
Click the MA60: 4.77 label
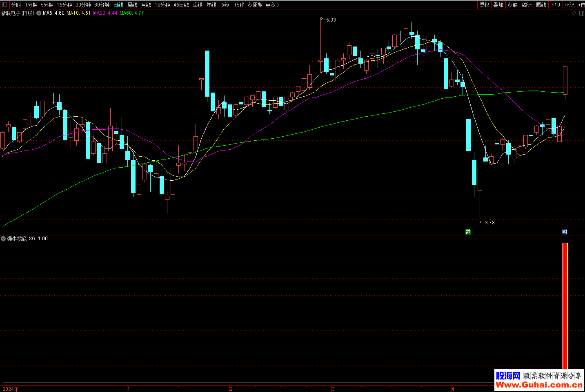coord(131,13)
